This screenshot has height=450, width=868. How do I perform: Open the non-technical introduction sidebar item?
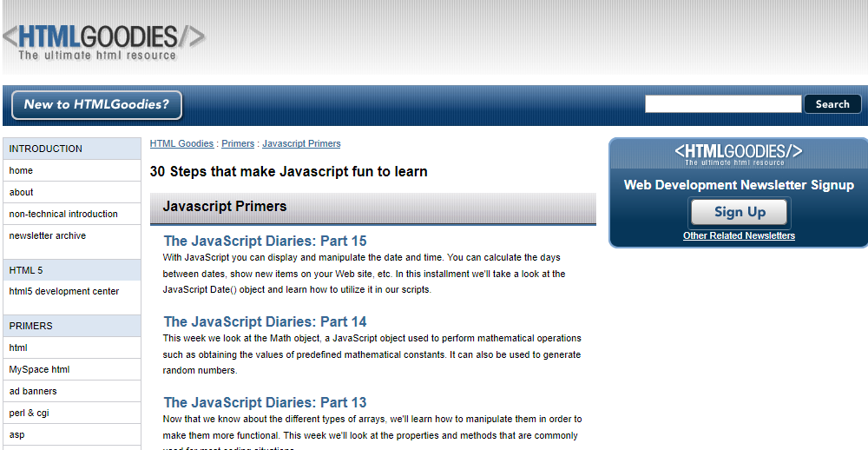pyautogui.click(x=72, y=214)
